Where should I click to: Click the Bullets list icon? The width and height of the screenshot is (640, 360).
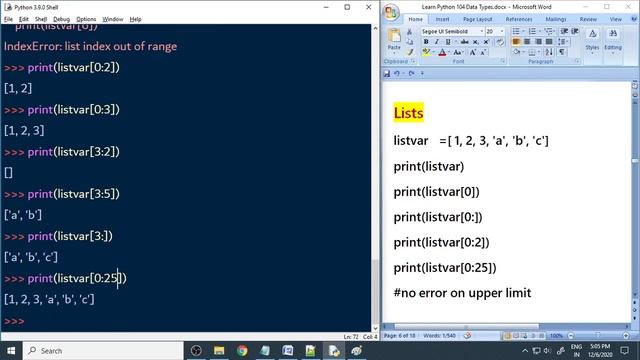(516, 31)
